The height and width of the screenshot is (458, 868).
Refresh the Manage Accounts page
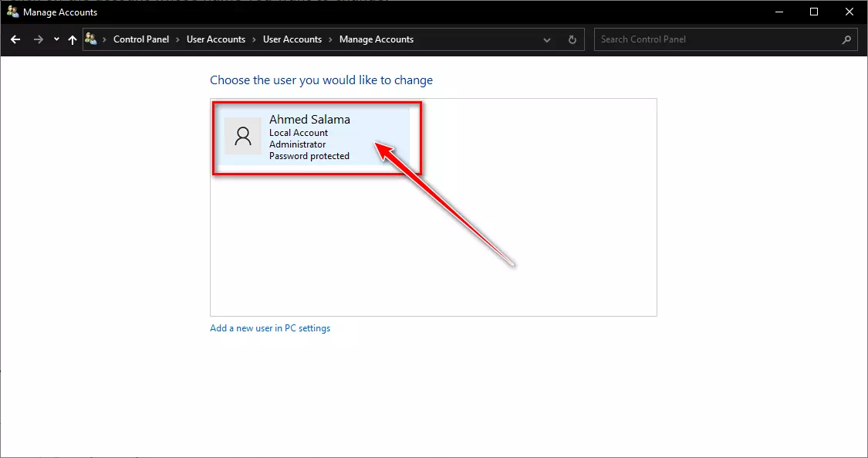(x=572, y=39)
